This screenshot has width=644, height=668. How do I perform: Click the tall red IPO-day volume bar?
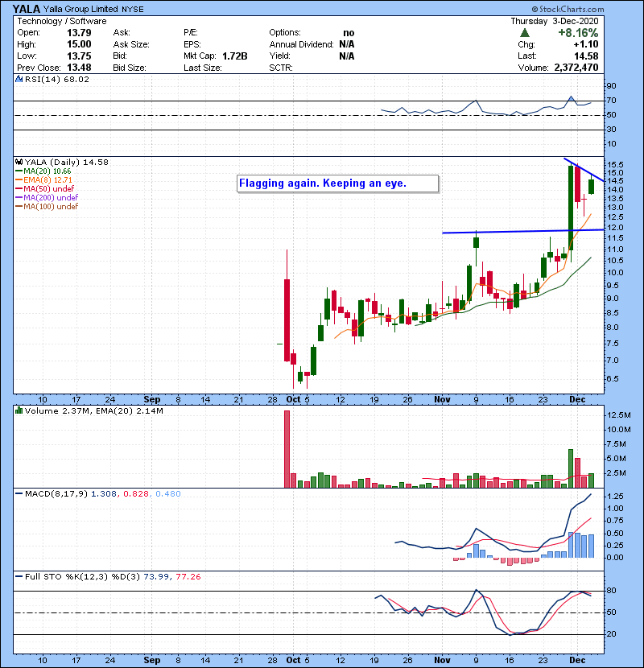287,449
